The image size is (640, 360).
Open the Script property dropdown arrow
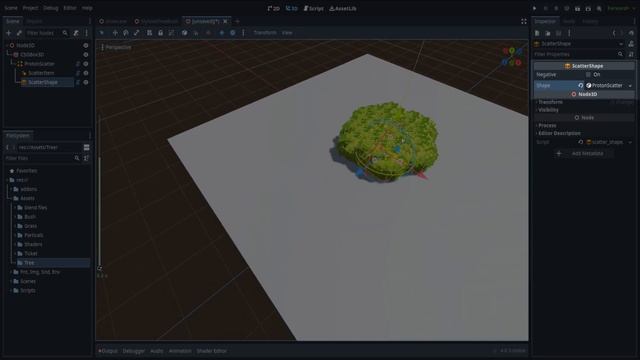[x=630, y=142]
